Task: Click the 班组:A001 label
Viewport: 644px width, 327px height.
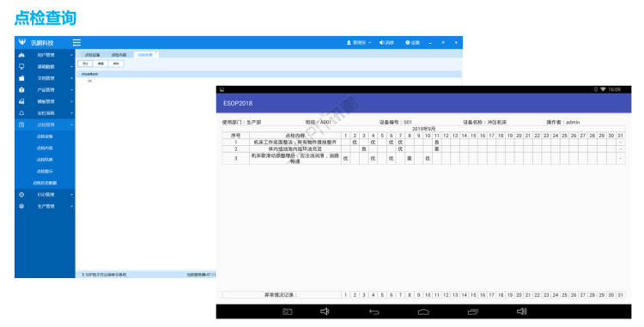Action: [319, 122]
